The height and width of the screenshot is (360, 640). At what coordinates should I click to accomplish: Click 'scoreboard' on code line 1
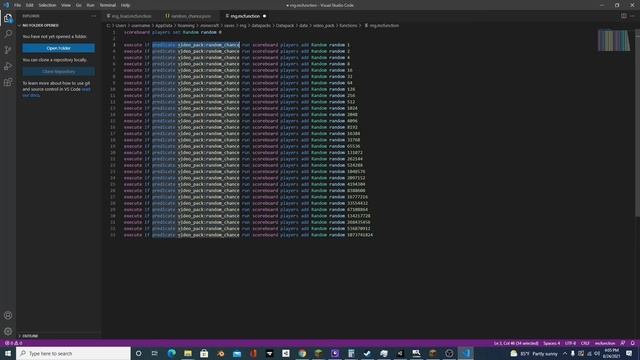click(137, 32)
